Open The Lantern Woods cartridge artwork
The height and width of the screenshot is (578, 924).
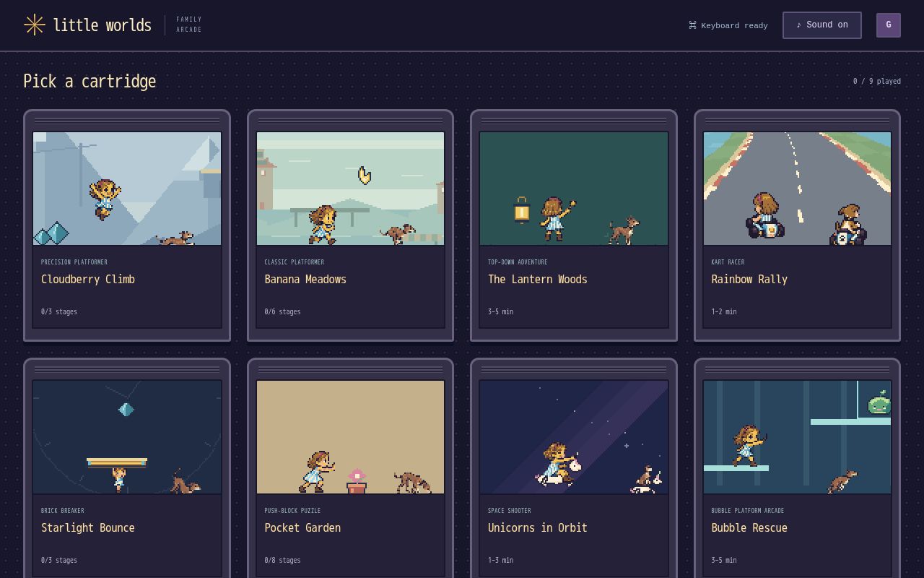pos(574,189)
